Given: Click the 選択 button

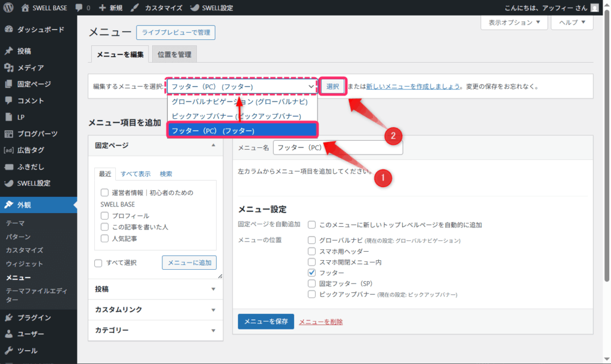Looking at the screenshot, I should coord(332,87).
